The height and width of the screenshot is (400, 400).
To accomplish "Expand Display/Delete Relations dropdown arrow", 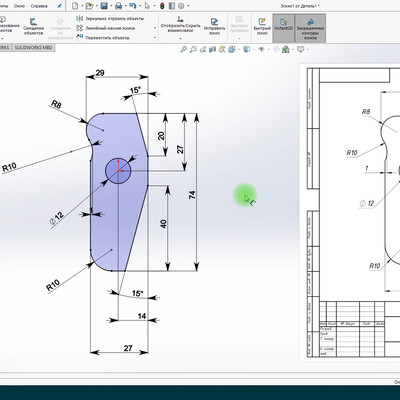I will (180, 38).
